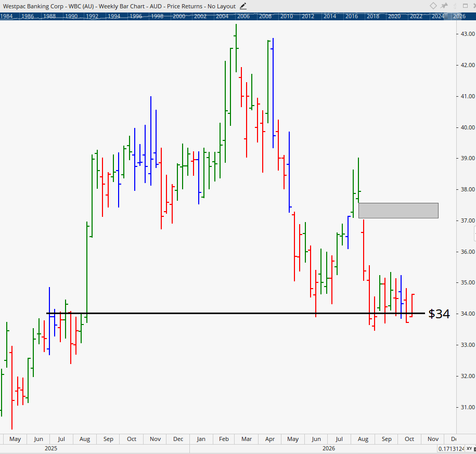Click the '$34' text annotation
Viewport: 476px width, 454px height.
439,314
